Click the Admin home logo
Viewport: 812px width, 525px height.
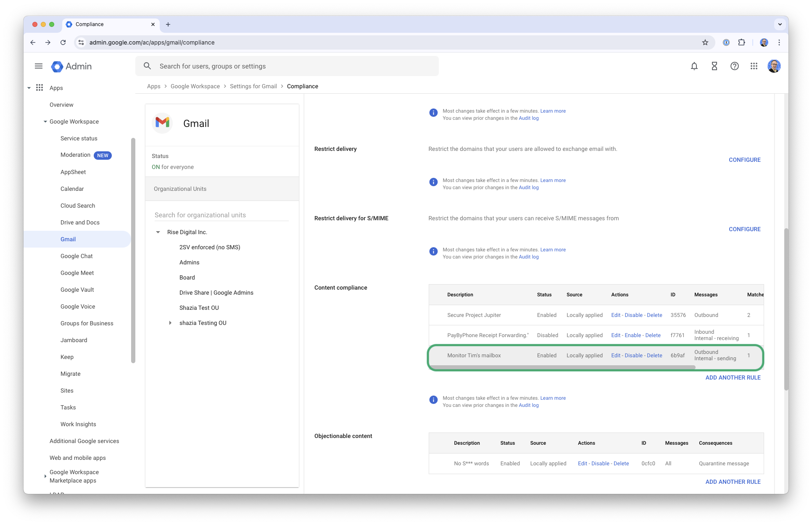pos(71,66)
